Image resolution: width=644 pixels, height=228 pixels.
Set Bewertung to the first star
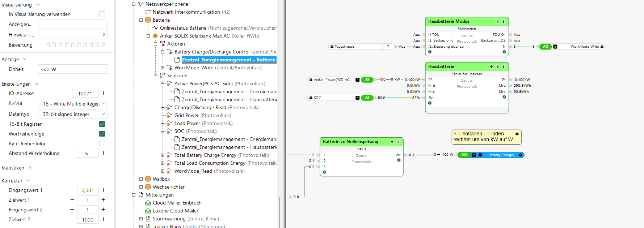tap(48, 45)
